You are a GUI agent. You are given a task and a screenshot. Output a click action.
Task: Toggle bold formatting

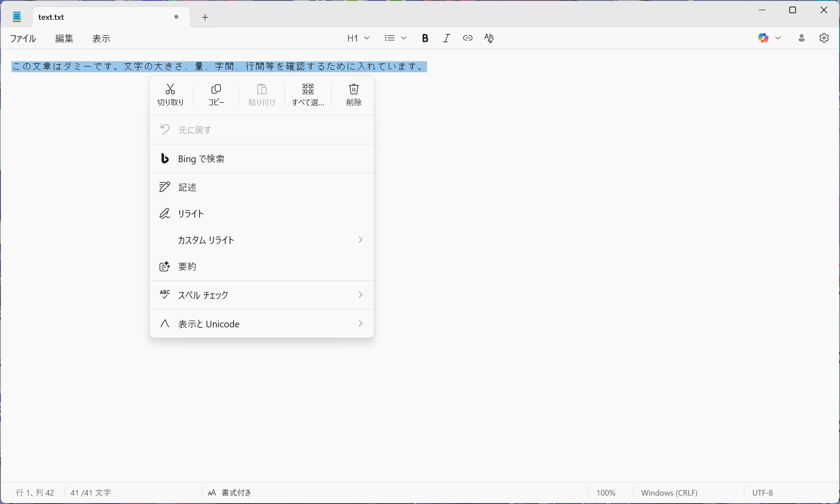coord(425,38)
